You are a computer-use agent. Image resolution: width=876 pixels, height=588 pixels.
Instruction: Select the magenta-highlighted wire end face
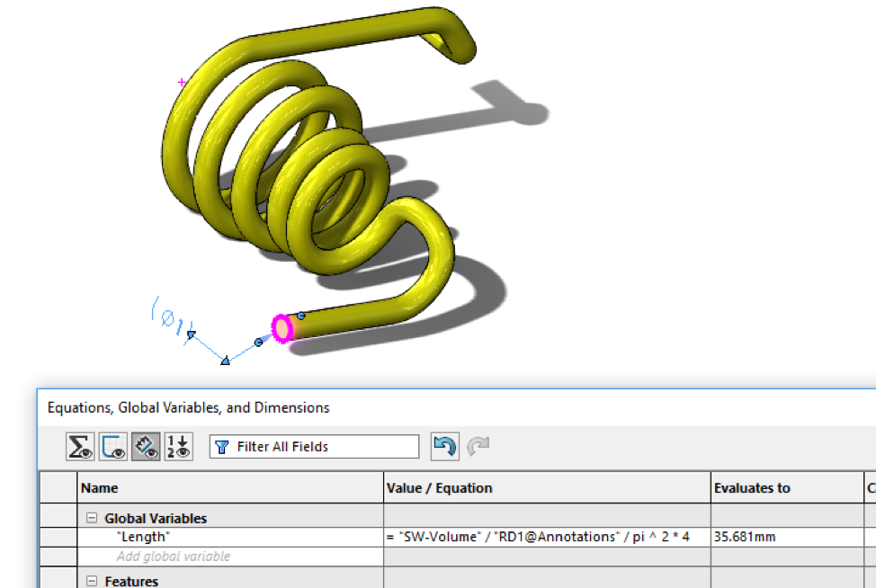(x=282, y=328)
